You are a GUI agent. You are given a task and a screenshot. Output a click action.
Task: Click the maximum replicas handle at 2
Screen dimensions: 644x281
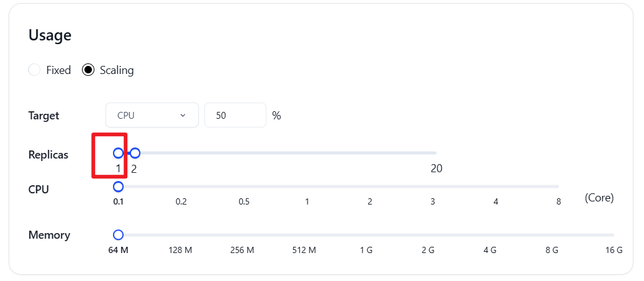[x=135, y=153]
